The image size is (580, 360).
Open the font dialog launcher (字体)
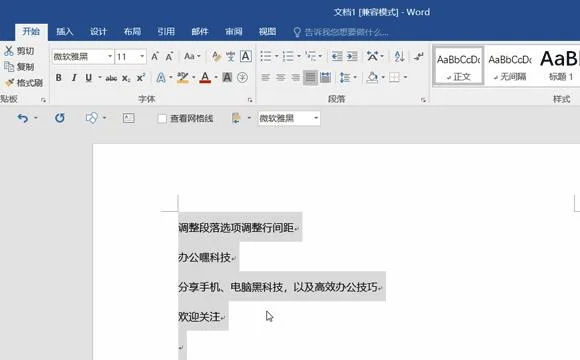250,100
